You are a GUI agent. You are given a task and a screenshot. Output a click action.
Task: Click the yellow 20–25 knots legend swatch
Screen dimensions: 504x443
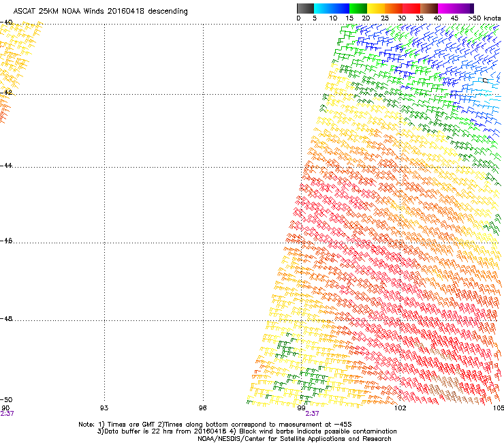(376, 8)
